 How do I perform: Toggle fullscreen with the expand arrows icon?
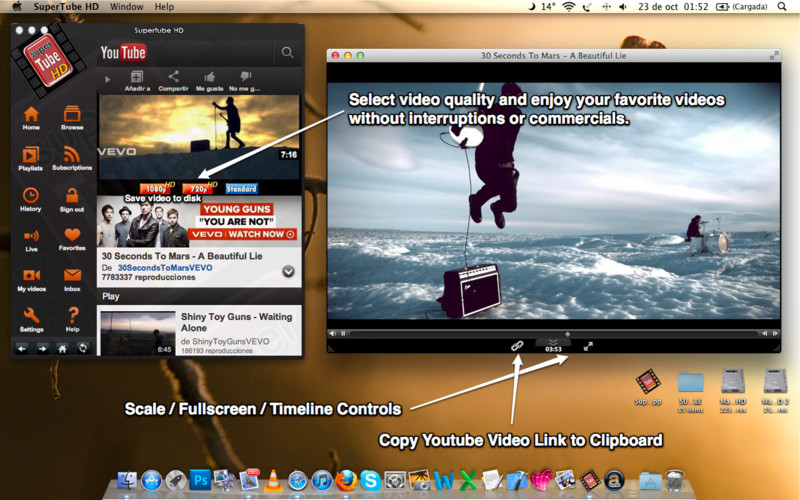click(588, 346)
